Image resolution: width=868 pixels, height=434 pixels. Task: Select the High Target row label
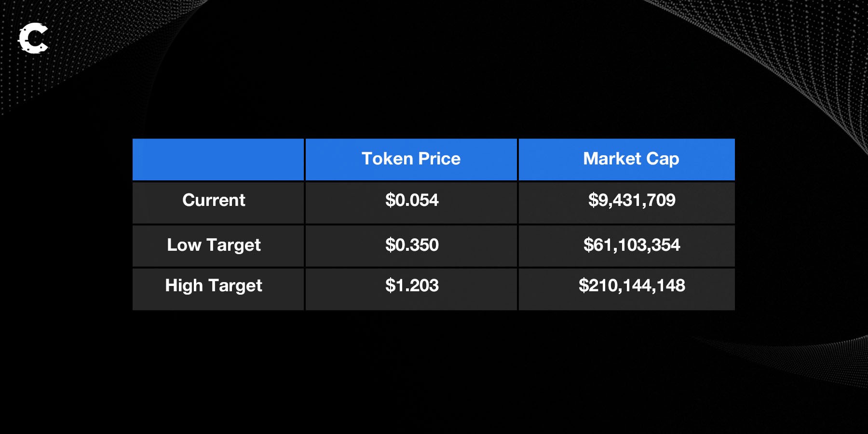coord(214,285)
